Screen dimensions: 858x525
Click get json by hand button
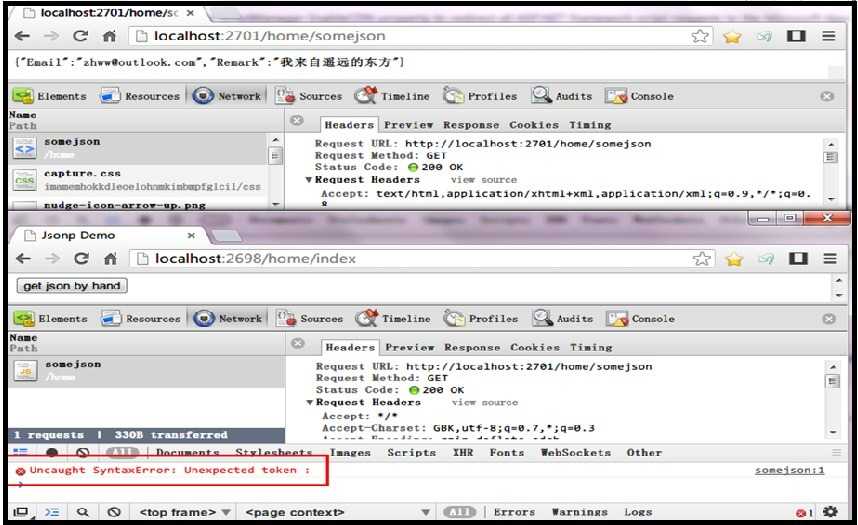[72, 286]
